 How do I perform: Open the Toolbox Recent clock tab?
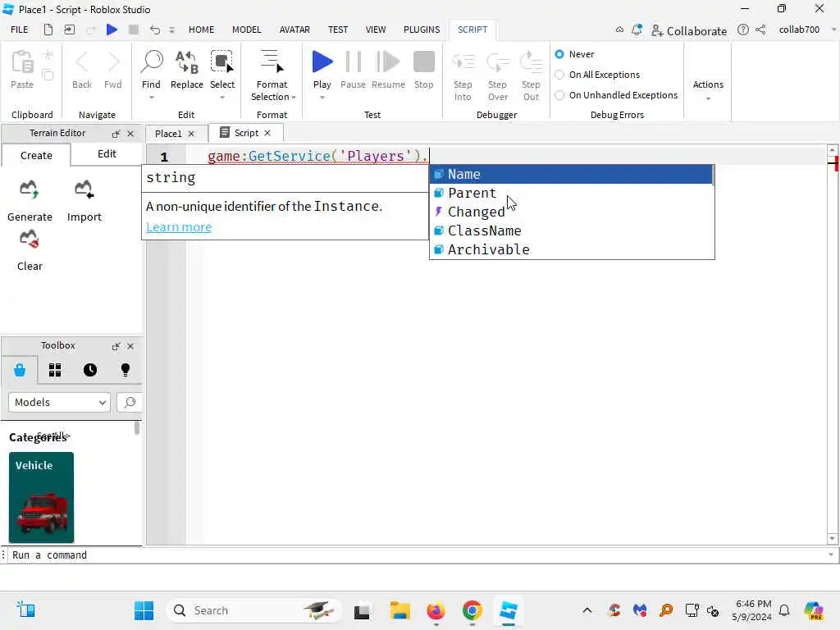tap(90, 370)
